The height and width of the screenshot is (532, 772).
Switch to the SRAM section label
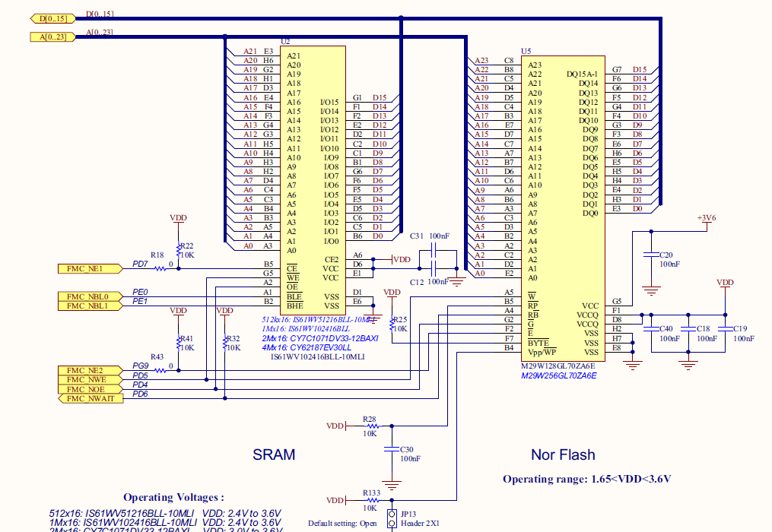point(275,455)
